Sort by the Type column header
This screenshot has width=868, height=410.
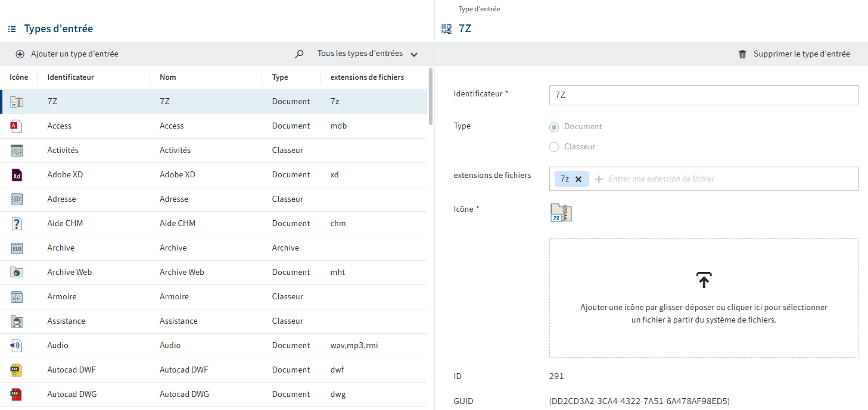point(280,77)
